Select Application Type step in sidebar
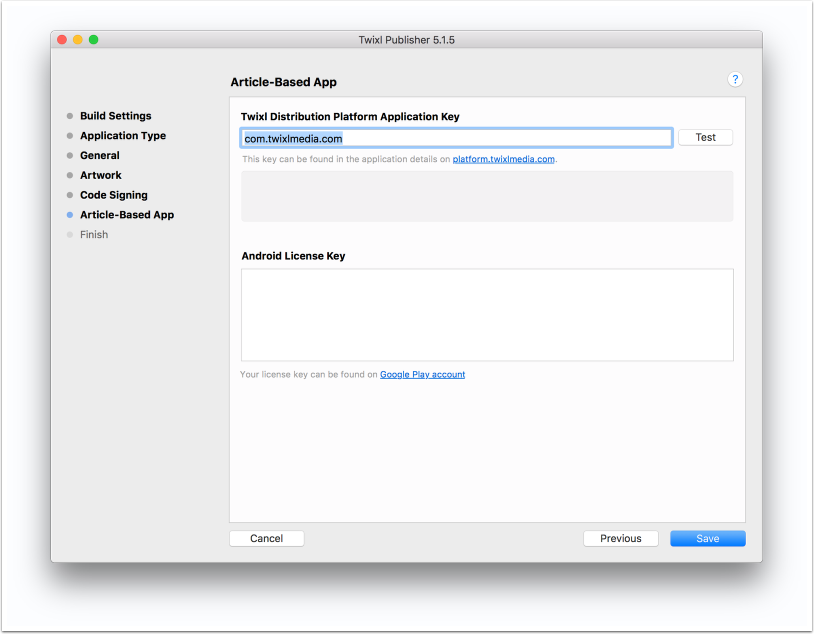 tap(123, 136)
